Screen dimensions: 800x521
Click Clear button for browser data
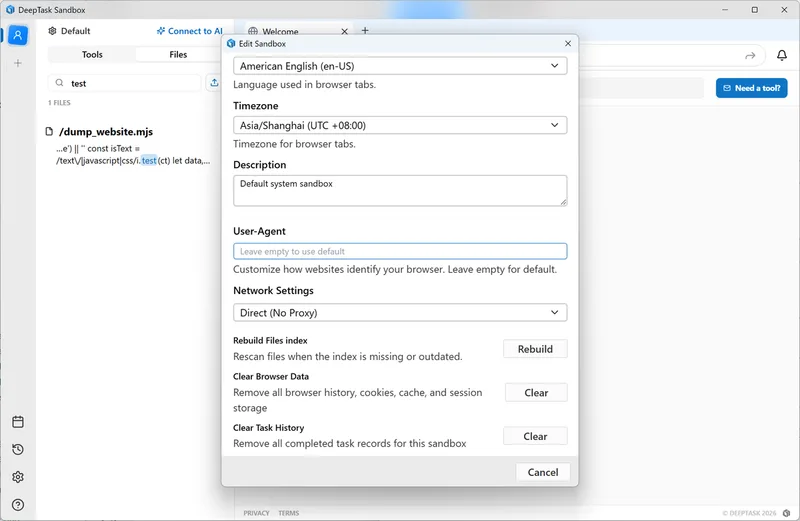coord(535,393)
